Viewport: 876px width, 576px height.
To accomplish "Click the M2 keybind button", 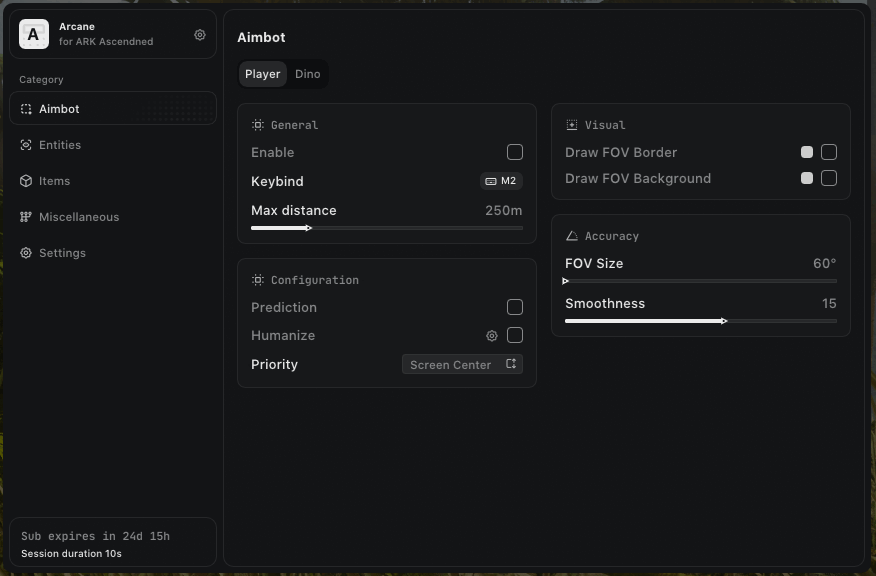I will coord(500,181).
